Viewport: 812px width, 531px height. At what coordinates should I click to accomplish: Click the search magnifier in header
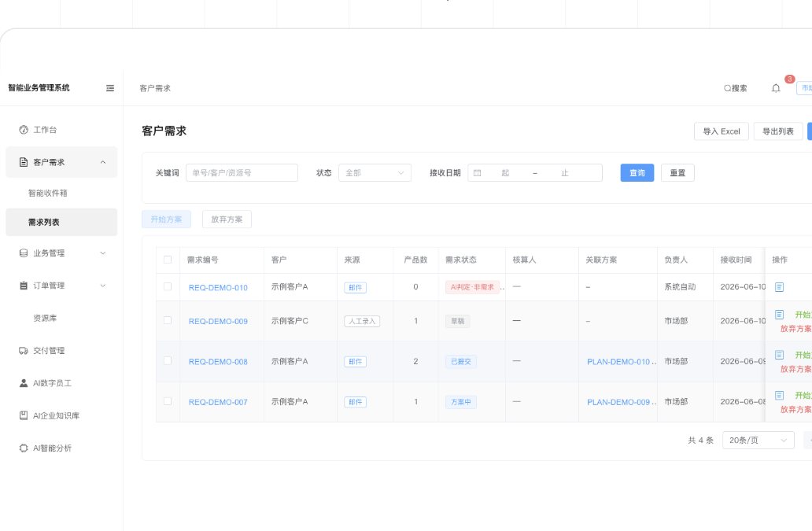tap(727, 88)
